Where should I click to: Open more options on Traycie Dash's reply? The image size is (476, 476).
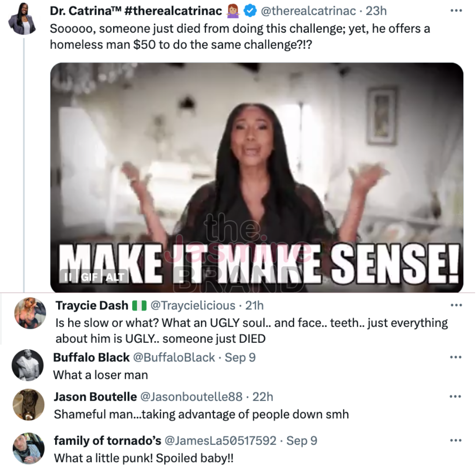pyautogui.click(x=456, y=305)
